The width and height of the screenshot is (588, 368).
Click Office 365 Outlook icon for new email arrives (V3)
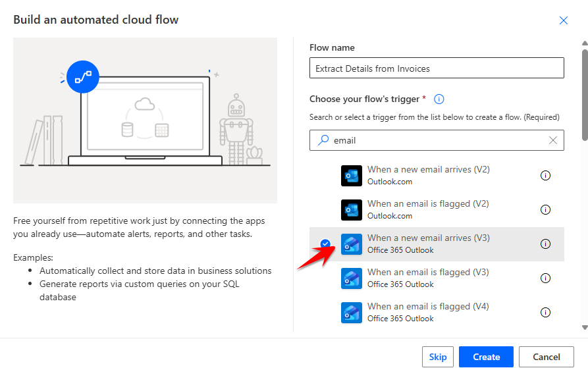click(352, 244)
